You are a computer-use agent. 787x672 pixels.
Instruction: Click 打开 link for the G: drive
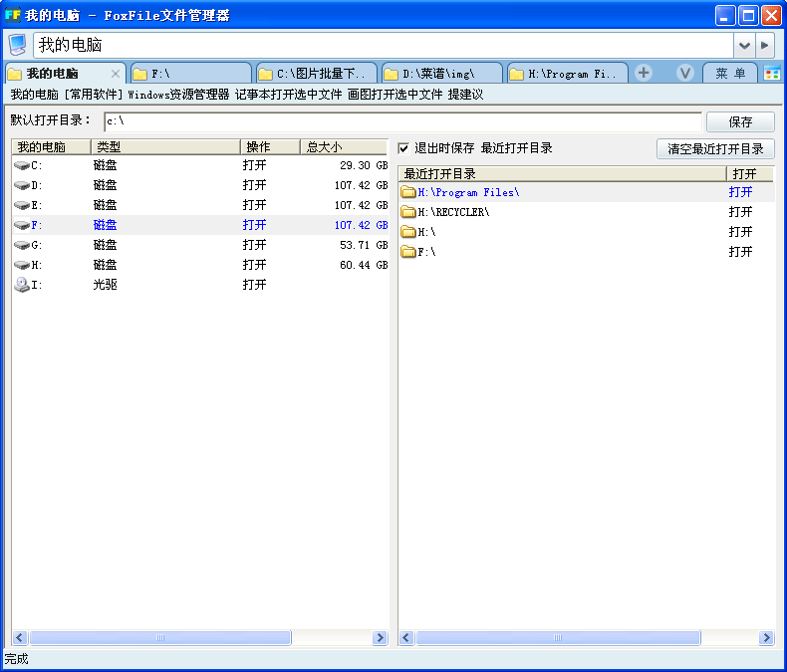254,245
